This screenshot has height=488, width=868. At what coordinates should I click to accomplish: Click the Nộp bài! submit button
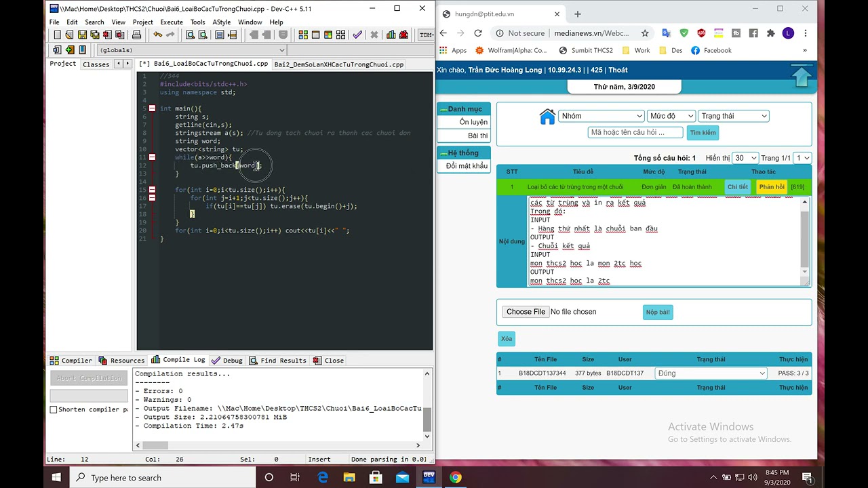657,312
